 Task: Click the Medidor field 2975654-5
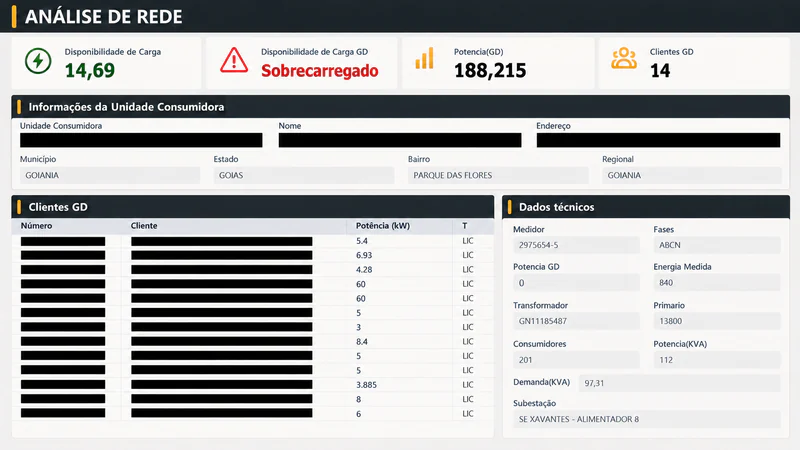(576, 245)
